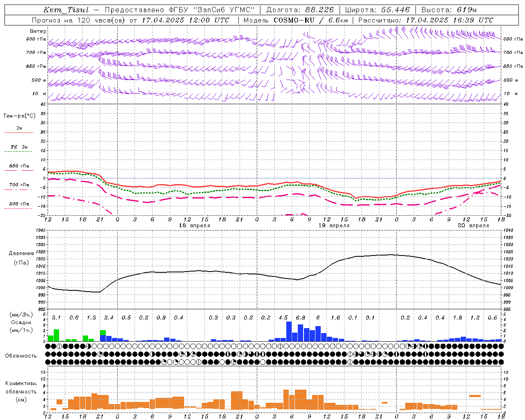Click the 1.3 precipitation total
Image resolution: width=525 pixels, height=420 pixels.
point(91,318)
